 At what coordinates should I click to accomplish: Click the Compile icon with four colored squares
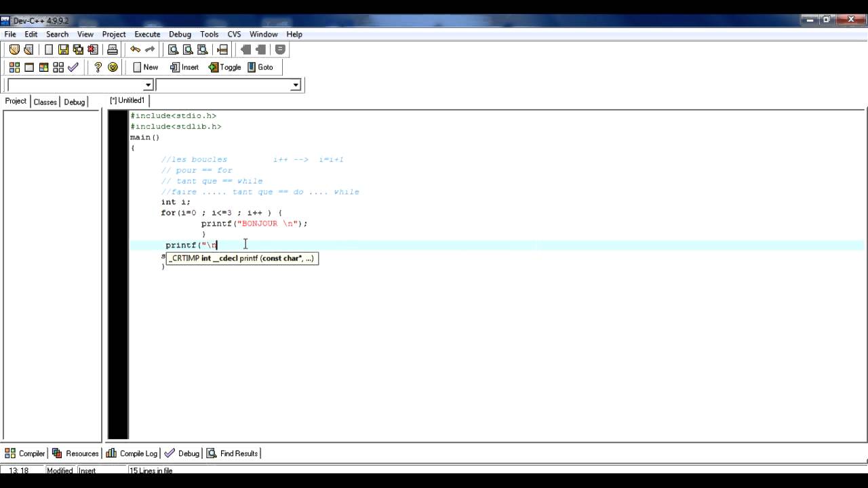click(14, 67)
